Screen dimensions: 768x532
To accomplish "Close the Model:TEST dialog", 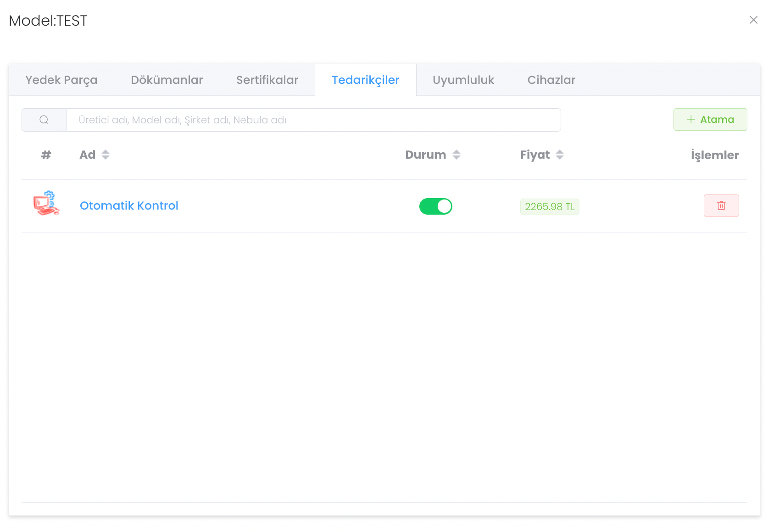I will point(753,20).
